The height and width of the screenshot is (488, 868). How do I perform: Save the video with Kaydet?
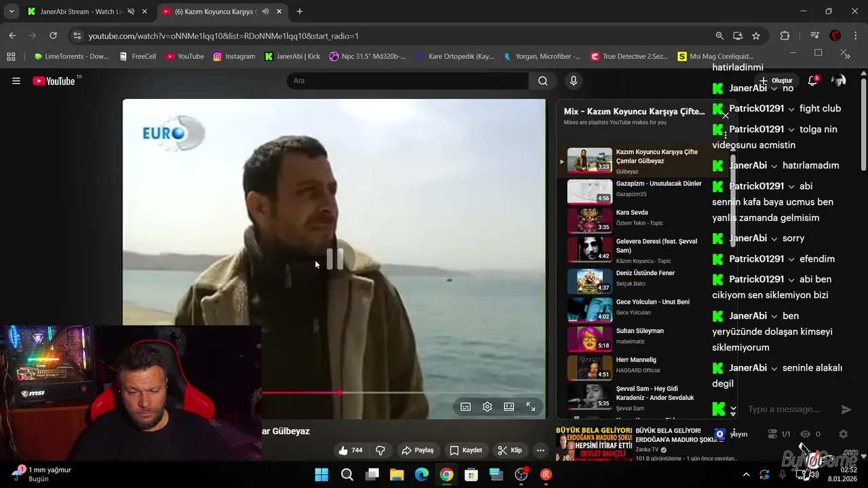pyautogui.click(x=465, y=450)
